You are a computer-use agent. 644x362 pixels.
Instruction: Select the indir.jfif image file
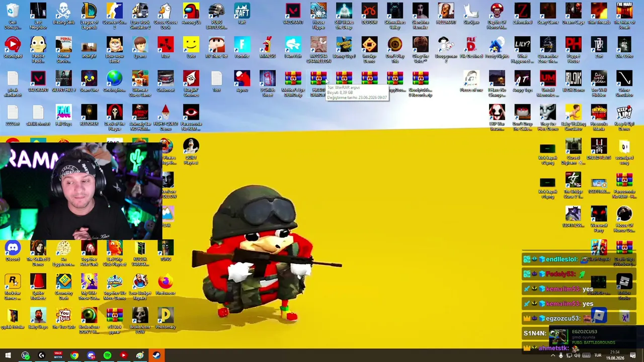point(89,48)
